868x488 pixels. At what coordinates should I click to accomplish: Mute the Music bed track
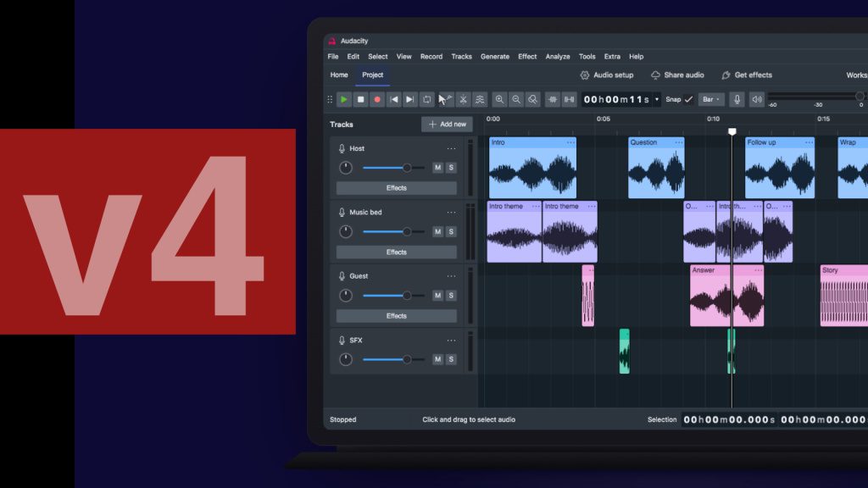(x=438, y=232)
